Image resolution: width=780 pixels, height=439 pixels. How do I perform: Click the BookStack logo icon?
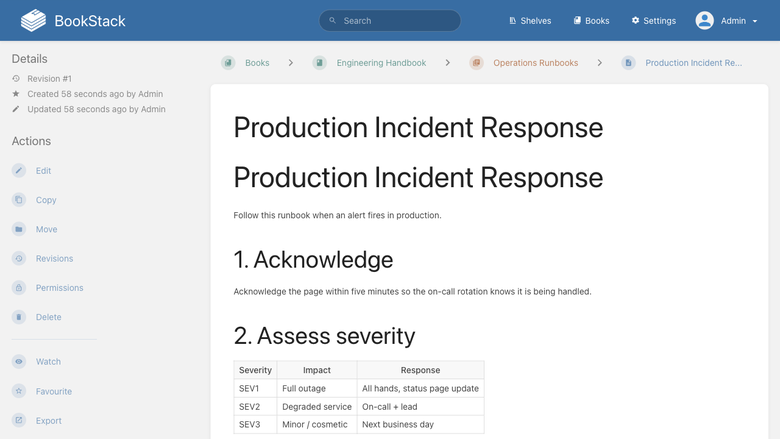click(33, 20)
